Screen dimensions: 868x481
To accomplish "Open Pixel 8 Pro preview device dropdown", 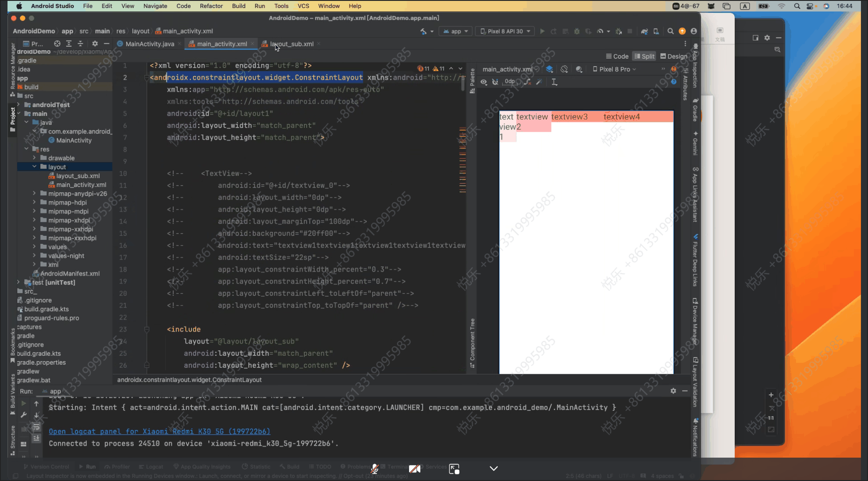I will [x=614, y=69].
